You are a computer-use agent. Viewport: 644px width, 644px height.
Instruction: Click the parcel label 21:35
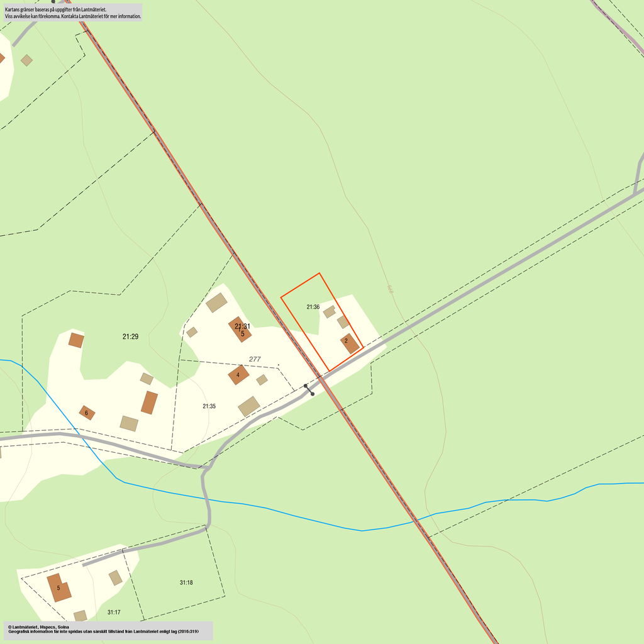[209, 406]
